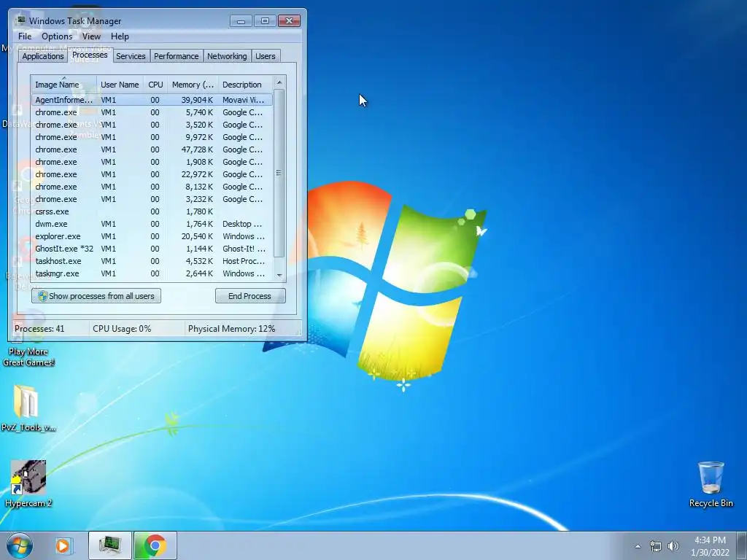The width and height of the screenshot is (747, 560).
Task: Open the Start menu orb
Action: tap(20, 545)
